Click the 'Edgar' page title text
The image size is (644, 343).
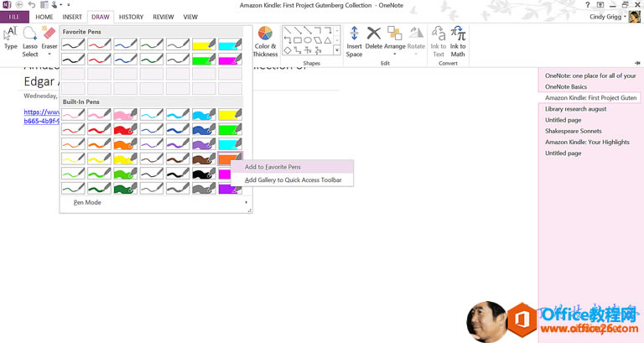39,81
